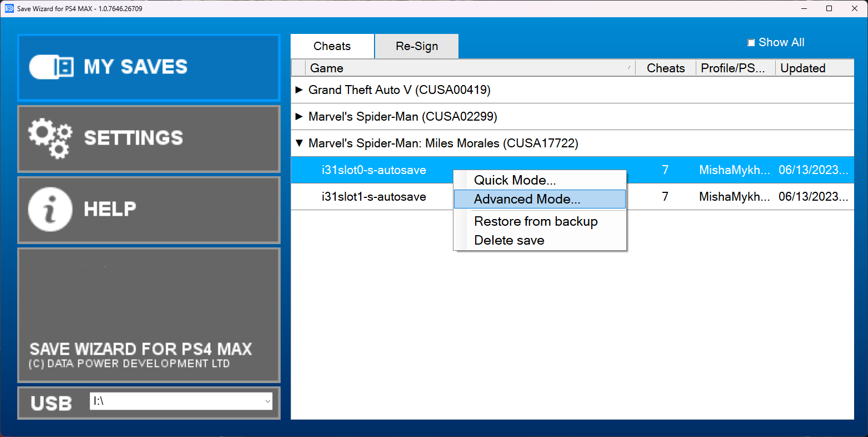Switch to the Re-Sign tab
Viewport: 868px width, 437px height.
pyautogui.click(x=417, y=46)
